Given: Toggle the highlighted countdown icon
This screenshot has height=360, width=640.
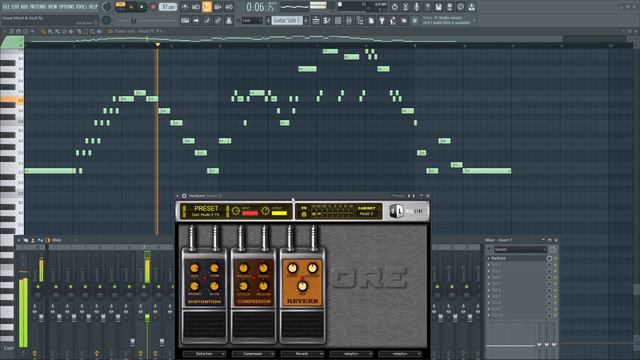Looking at the screenshot, I should (207, 7).
